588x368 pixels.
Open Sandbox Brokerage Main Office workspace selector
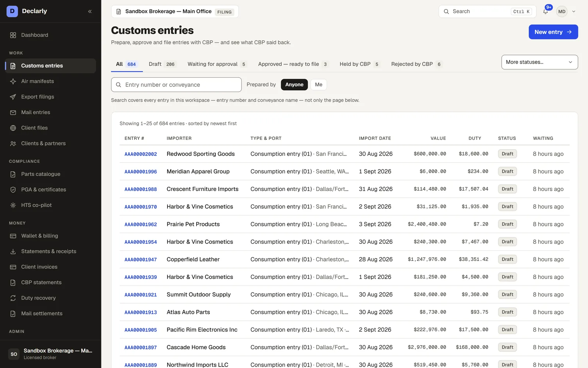(175, 11)
